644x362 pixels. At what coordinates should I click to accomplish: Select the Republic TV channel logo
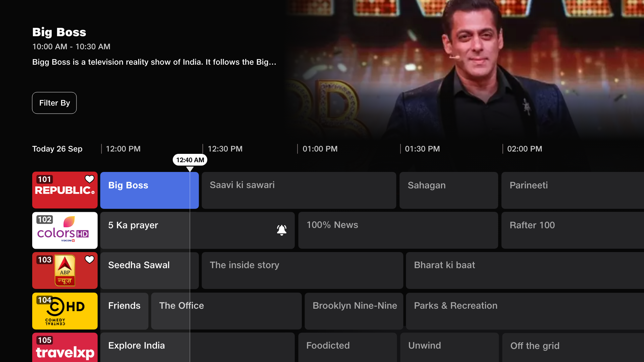pyautogui.click(x=64, y=190)
